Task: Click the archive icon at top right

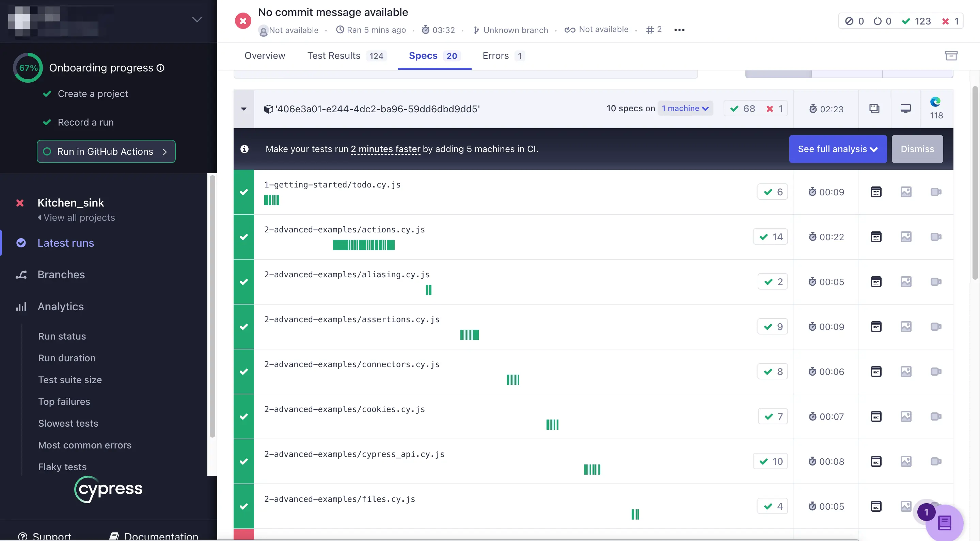Action: pyautogui.click(x=951, y=55)
